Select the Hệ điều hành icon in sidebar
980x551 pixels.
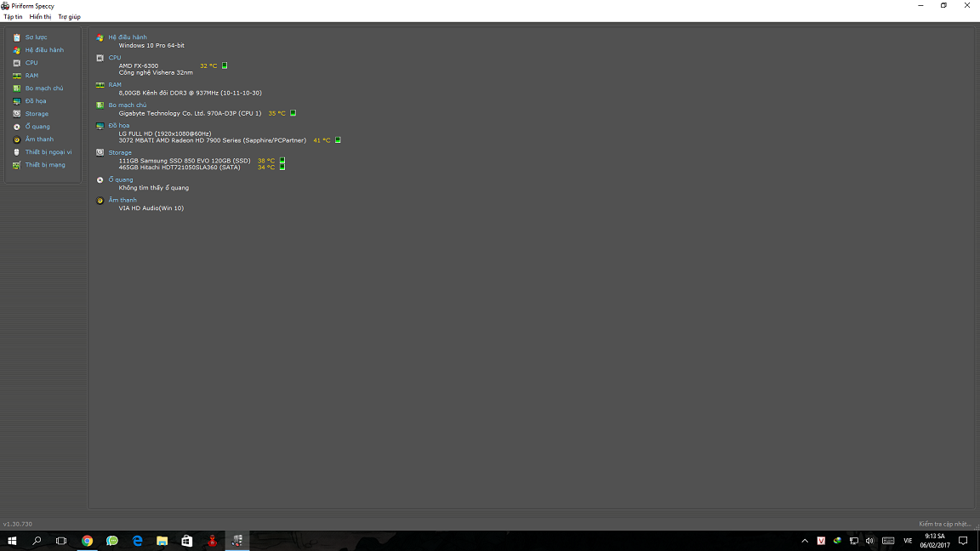17,50
